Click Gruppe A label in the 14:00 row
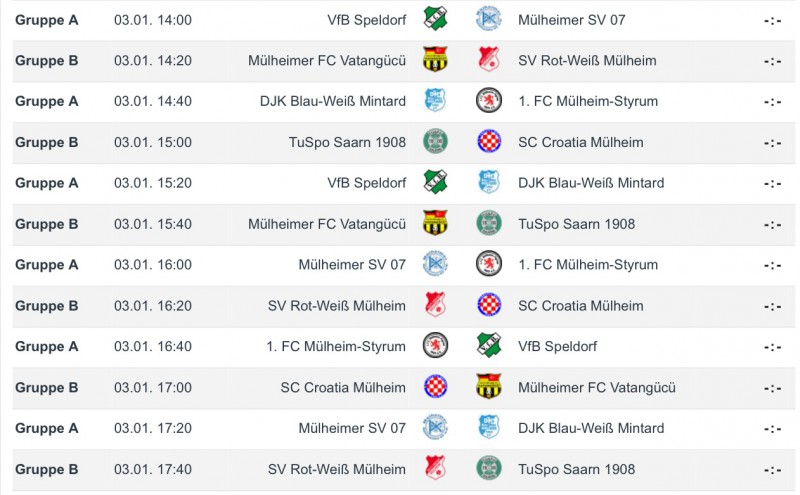Screen dimensions: 800x495 (x=47, y=19)
